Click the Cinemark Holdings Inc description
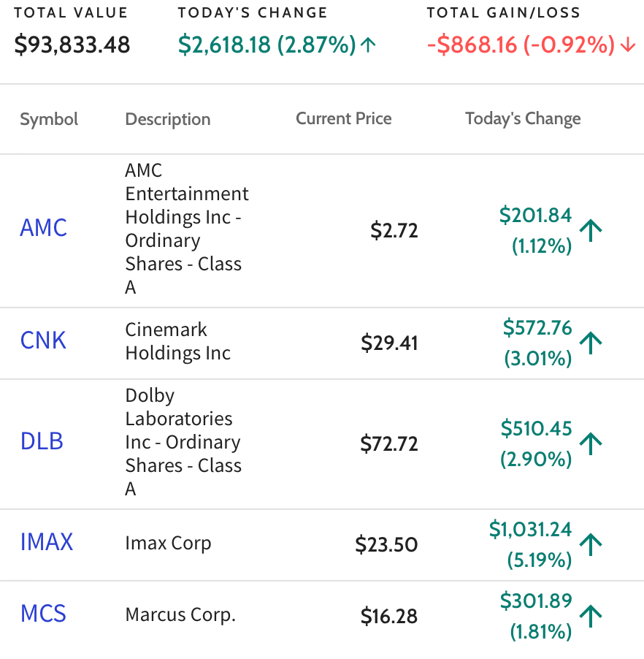Image resolution: width=644 pixels, height=659 pixels. click(x=178, y=341)
